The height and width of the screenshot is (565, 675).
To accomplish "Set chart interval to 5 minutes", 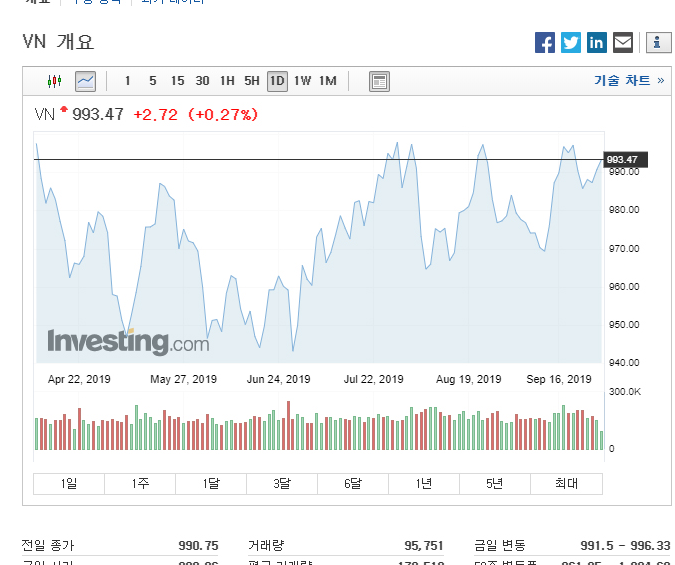I will pyautogui.click(x=152, y=81).
